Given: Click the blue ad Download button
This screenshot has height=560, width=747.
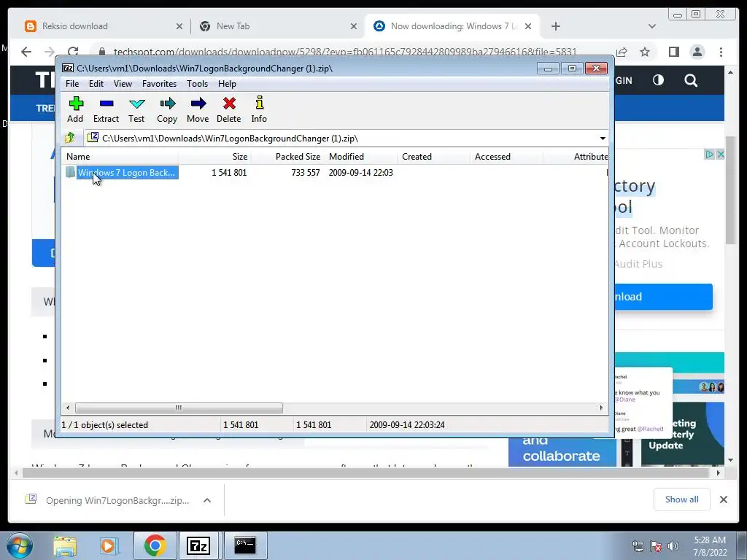Looking at the screenshot, I should click(663, 297).
